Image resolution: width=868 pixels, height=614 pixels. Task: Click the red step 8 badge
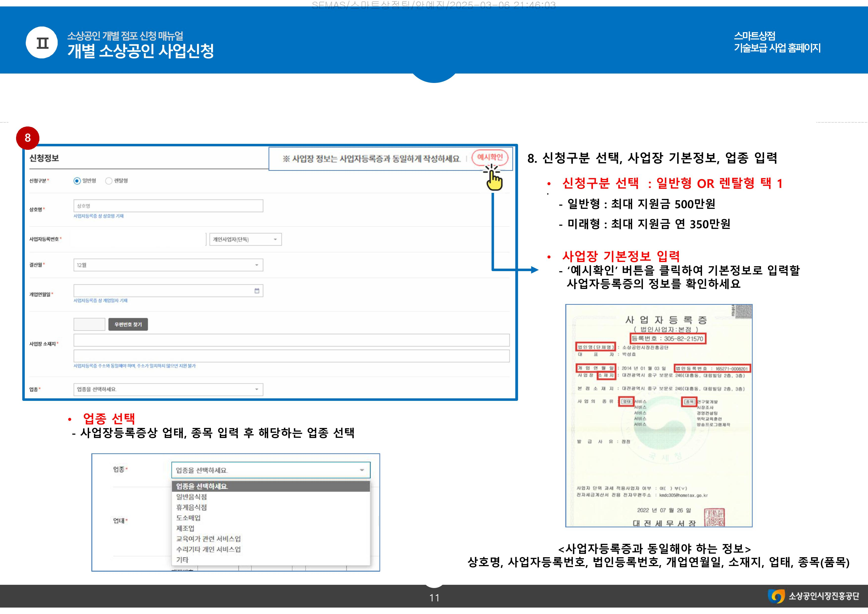point(28,138)
